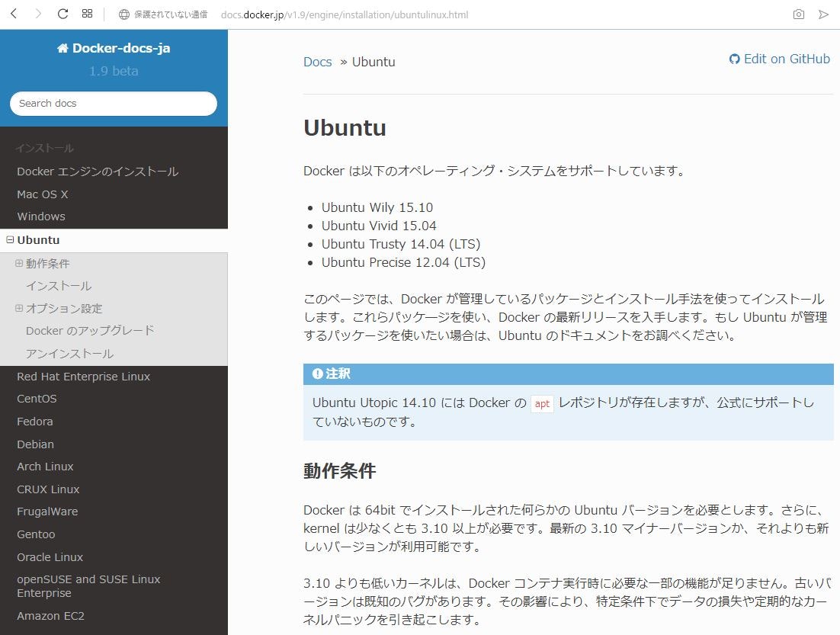840x635 pixels.
Task: Click the browser forward arrow
Action: (38, 14)
